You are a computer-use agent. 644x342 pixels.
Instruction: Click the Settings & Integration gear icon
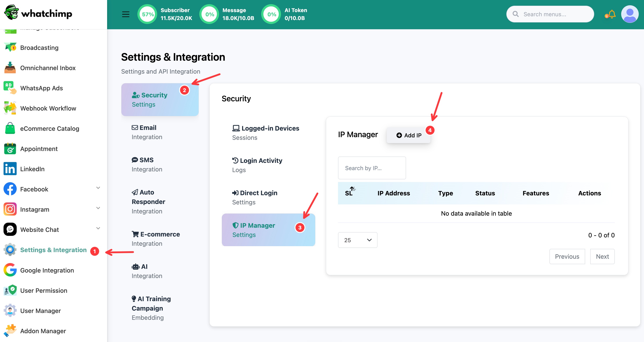pyautogui.click(x=10, y=250)
